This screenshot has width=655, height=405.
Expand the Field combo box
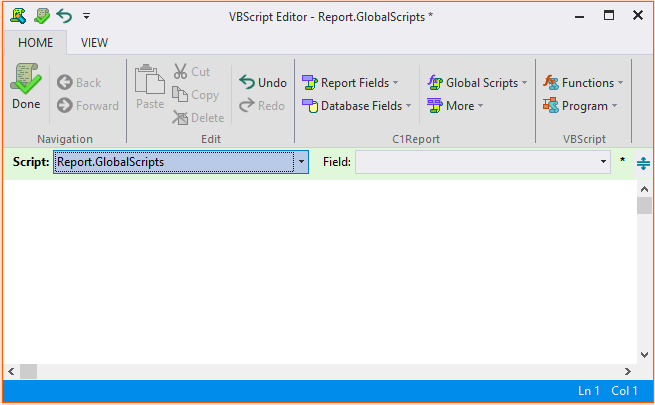603,162
